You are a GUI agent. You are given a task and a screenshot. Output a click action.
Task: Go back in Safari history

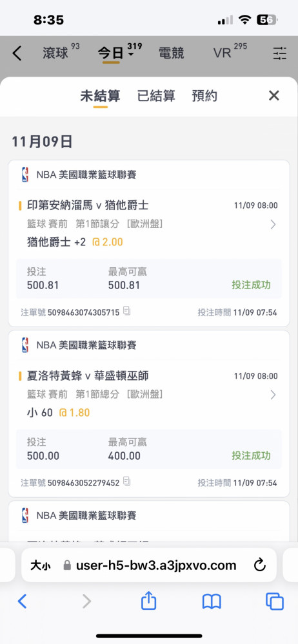tap(22, 601)
